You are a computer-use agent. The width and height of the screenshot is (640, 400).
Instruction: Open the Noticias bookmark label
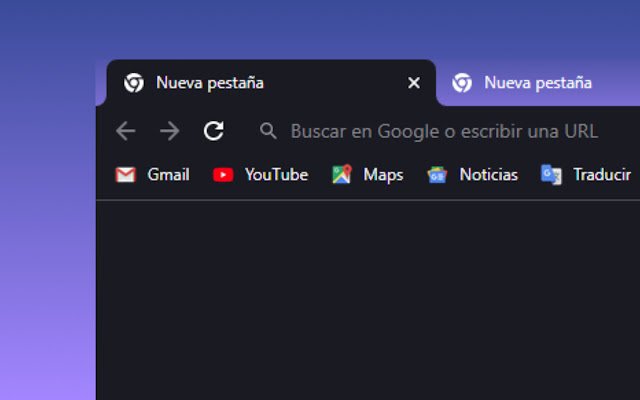[489, 175]
